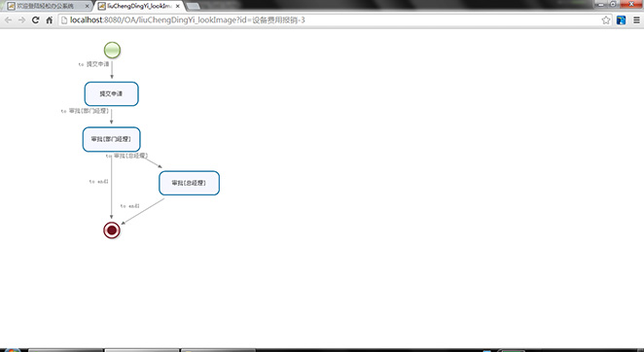The height and width of the screenshot is (352, 644).
Task: Click the green start node of the workflow
Action: click(x=112, y=51)
